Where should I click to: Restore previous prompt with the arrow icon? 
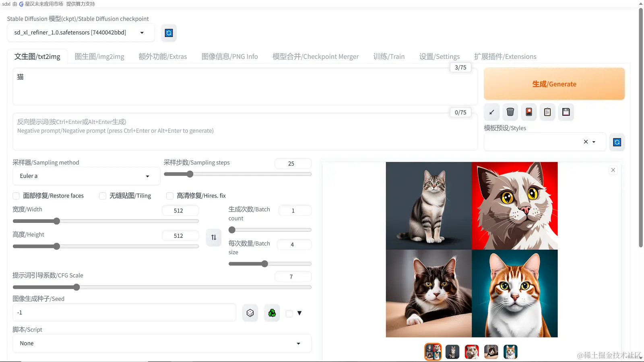point(491,112)
